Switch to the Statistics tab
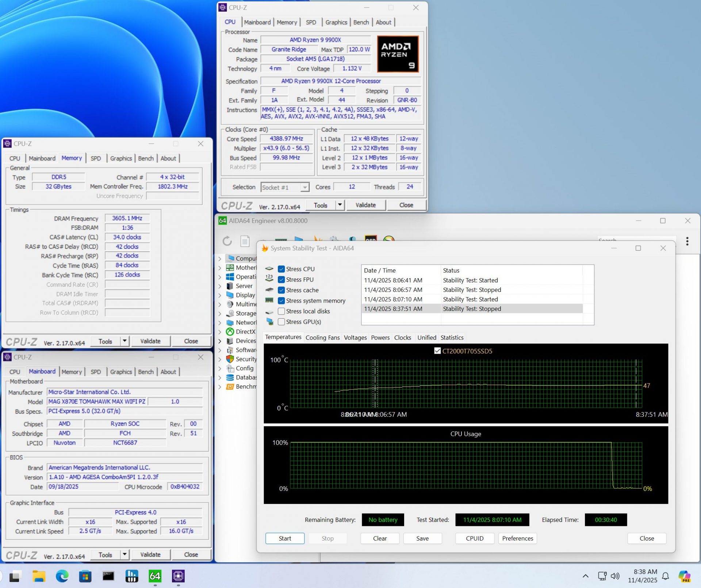Viewport: 701px width, 588px height. (452, 338)
